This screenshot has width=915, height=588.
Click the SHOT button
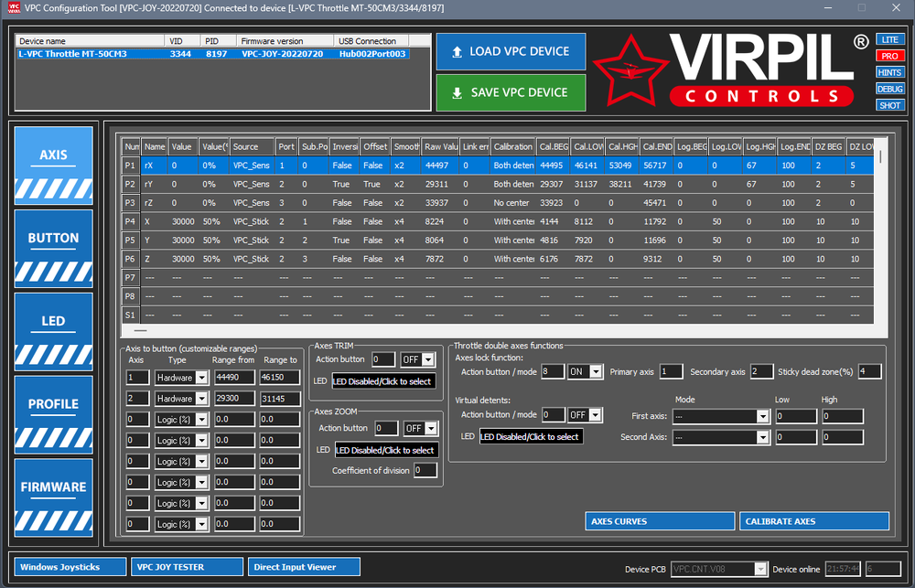point(890,105)
